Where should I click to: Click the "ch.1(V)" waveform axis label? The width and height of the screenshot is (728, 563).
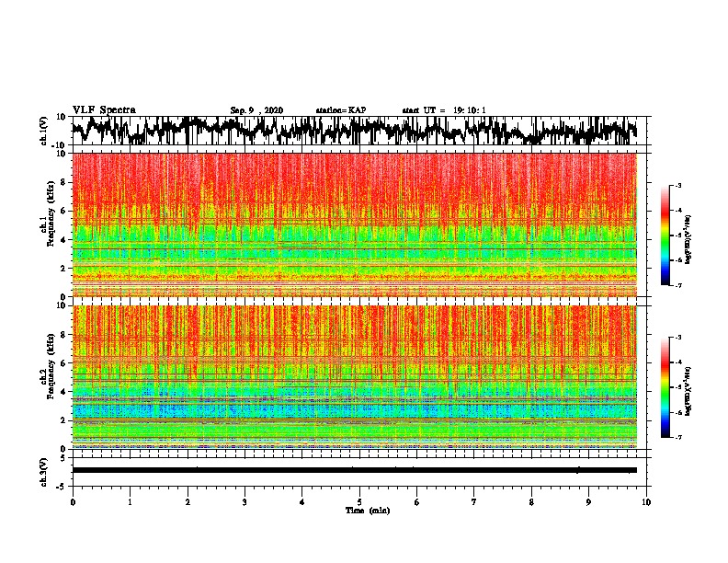(45, 131)
